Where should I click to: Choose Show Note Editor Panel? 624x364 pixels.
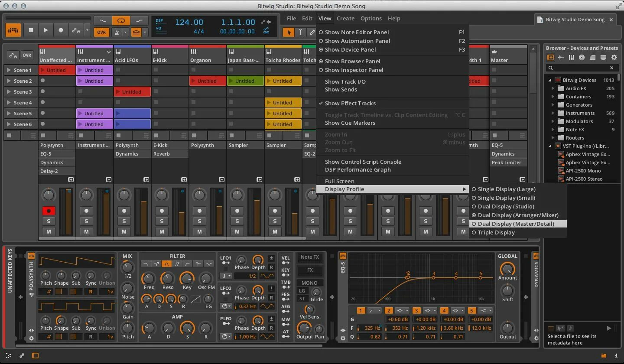[393, 32]
